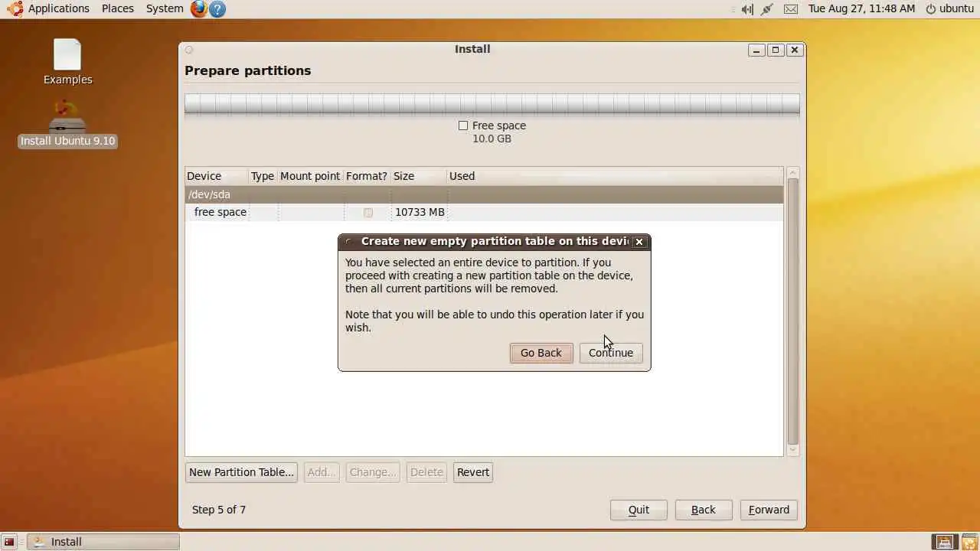Click the partition list vertical scrollbar thumb

click(793, 311)
